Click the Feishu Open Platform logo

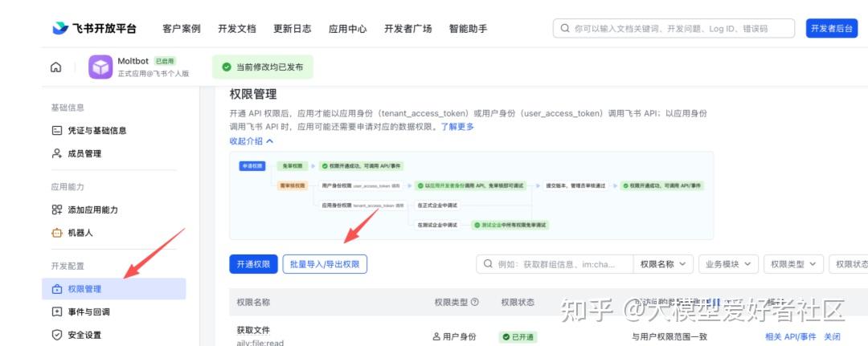(x=94, y=28)
